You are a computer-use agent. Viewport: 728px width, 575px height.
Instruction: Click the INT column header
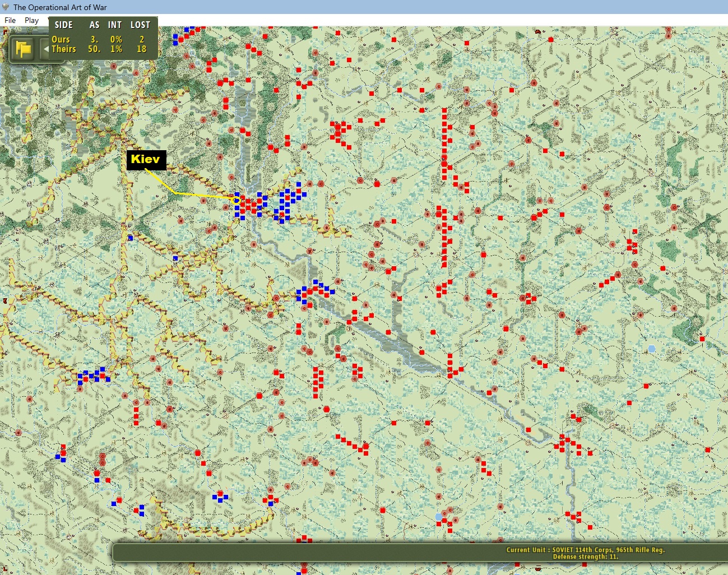[115, 25]
